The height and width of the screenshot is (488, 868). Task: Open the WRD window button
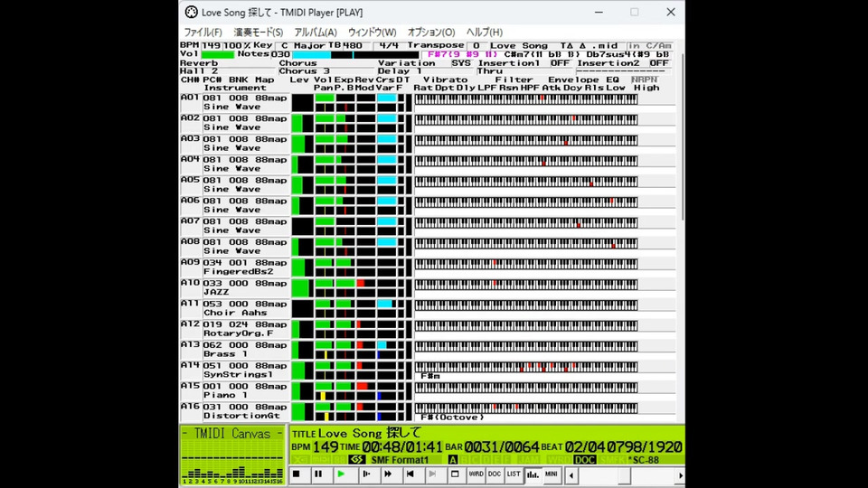tap(476, 474)
